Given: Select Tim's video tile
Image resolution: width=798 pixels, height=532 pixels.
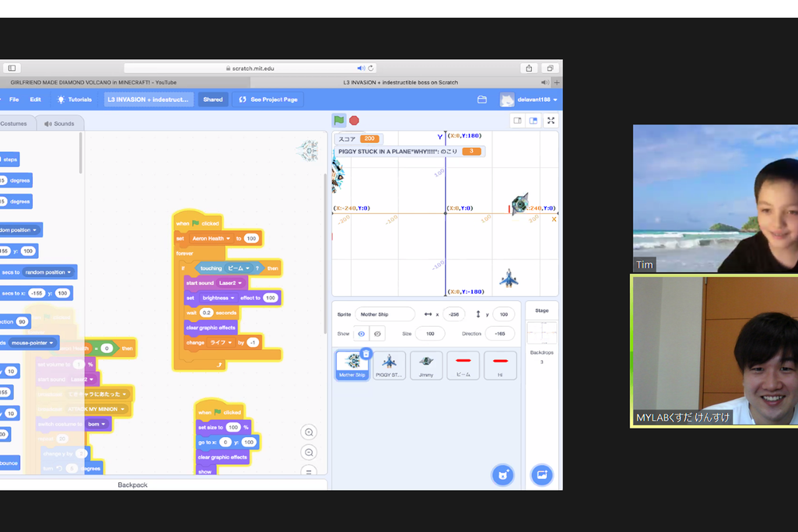Looking at the screenshot, I should [716, 198].
